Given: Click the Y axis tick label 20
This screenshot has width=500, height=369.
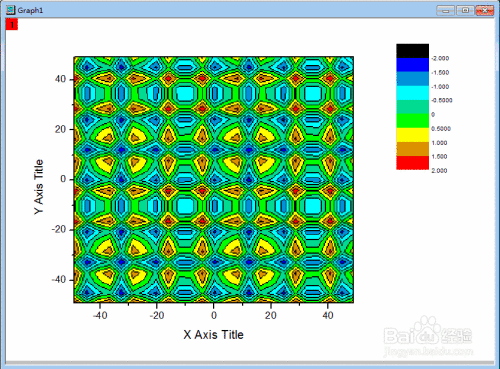Looking at the screenshot, I should (x=60, y=129).
